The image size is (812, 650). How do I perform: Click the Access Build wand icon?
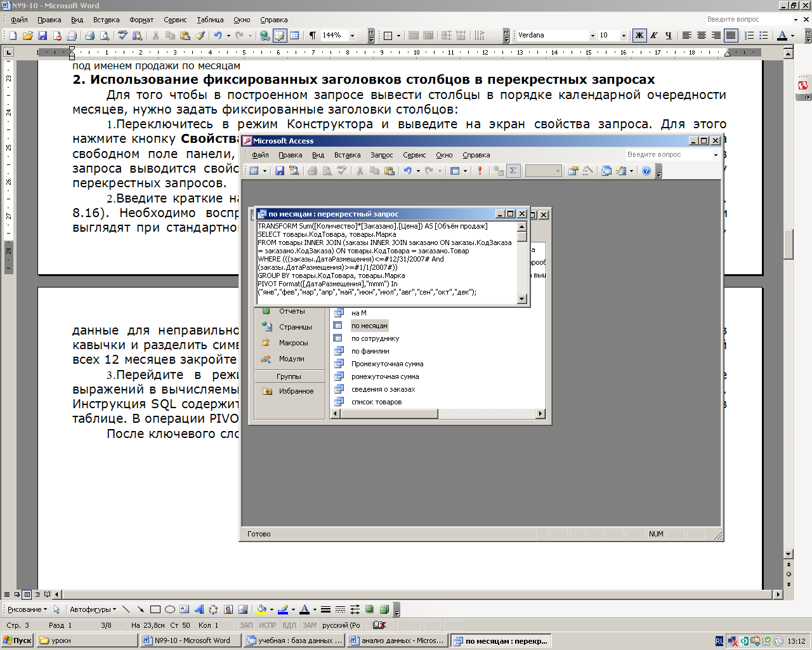[588, 171]
